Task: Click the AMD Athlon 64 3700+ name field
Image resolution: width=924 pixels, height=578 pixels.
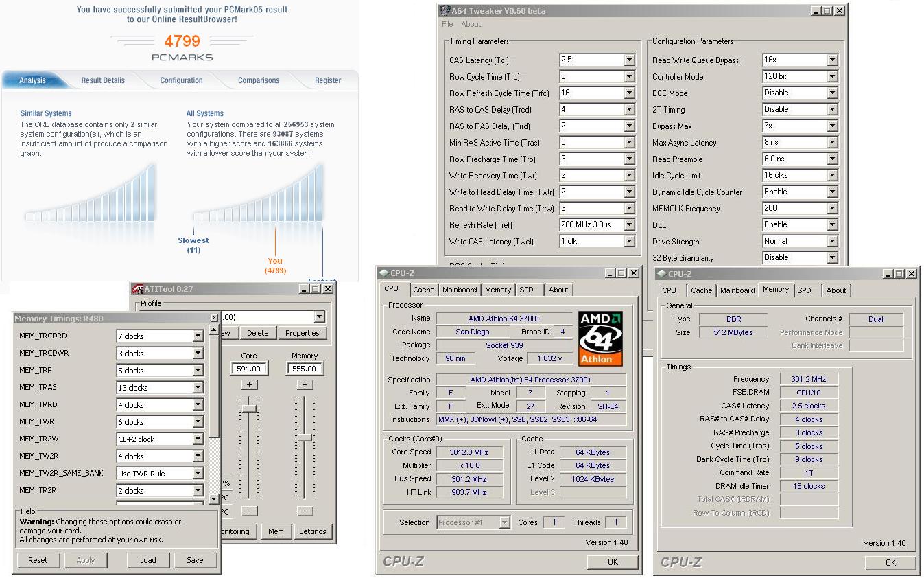Action: (x=504, y=319)
